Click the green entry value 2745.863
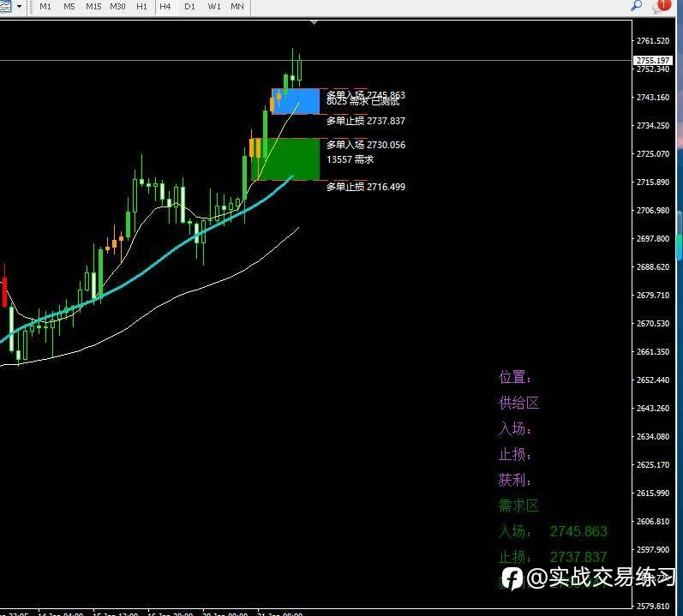 point(578,531)
